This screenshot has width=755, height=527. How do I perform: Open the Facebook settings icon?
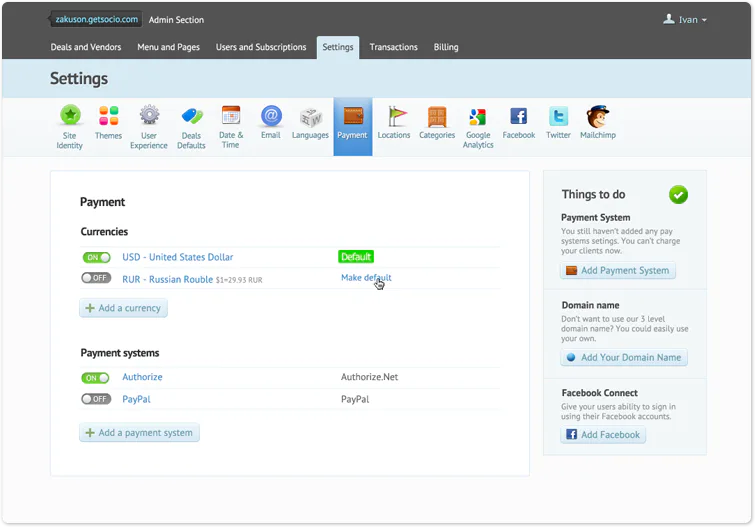519,116
